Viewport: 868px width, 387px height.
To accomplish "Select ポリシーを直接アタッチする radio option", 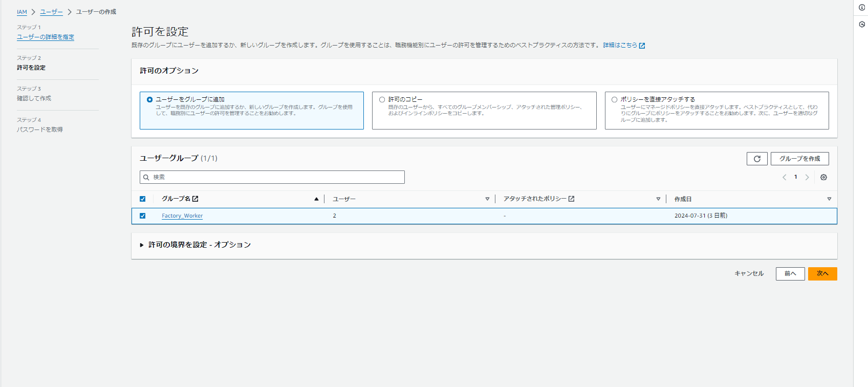I will 614,99.
